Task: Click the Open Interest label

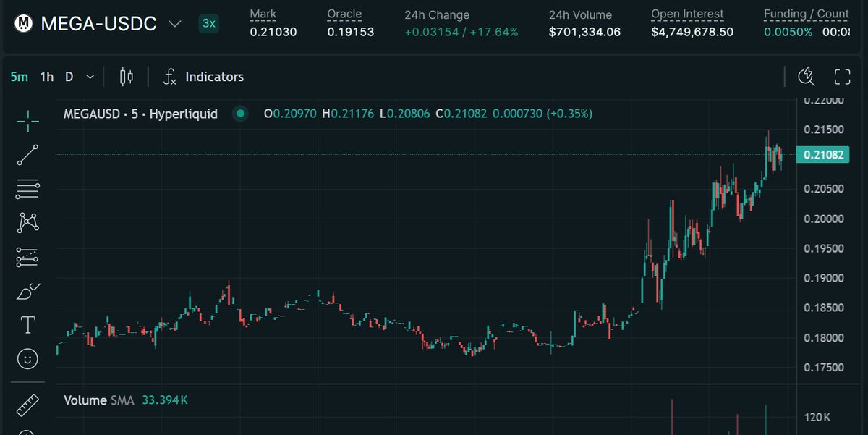Action: pos(688,14)
